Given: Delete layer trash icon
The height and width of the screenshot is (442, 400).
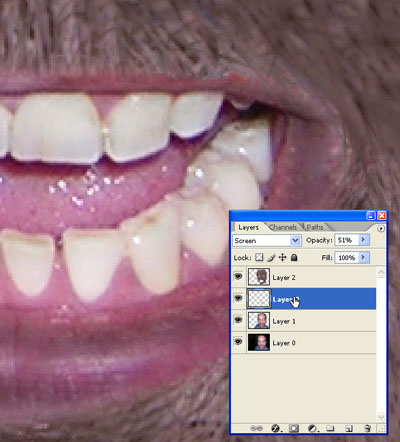Looking at the screenshot, I should coord(367,428).
